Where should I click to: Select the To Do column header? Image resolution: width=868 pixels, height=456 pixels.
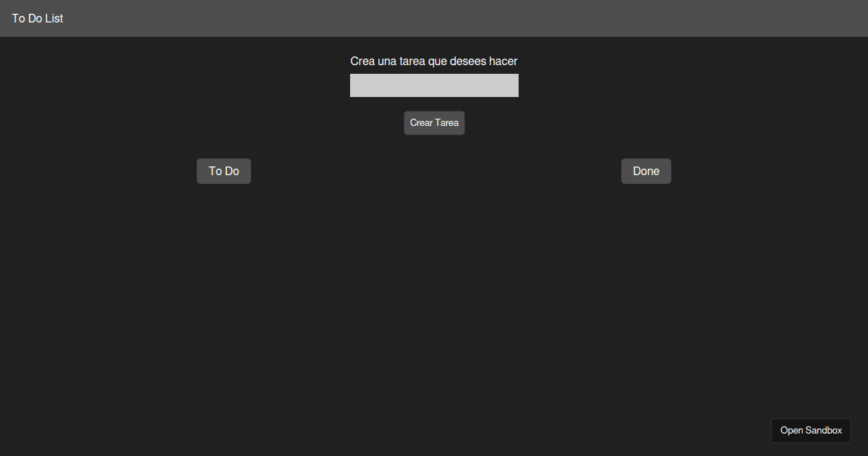[224, 171]
